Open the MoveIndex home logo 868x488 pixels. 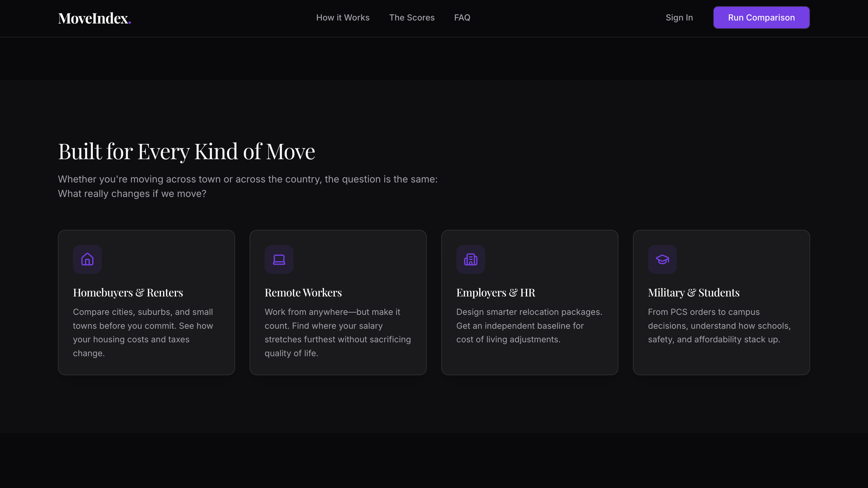pos(94,17)
